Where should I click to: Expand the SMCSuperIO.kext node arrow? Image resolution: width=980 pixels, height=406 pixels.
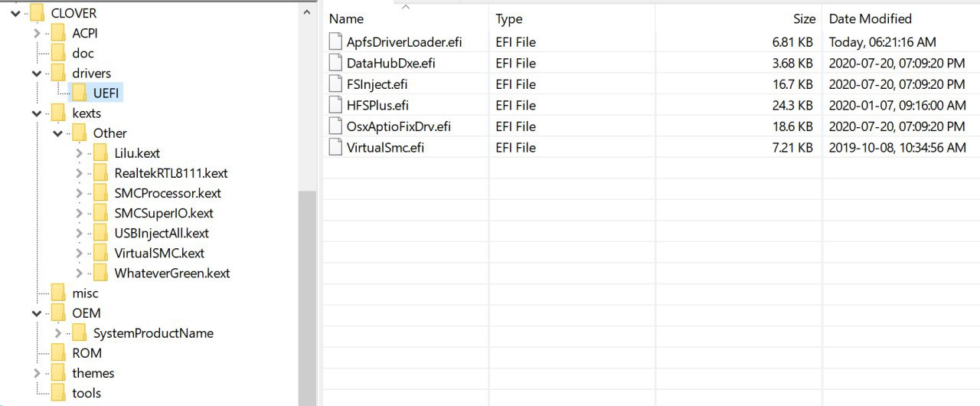point(79,213)
